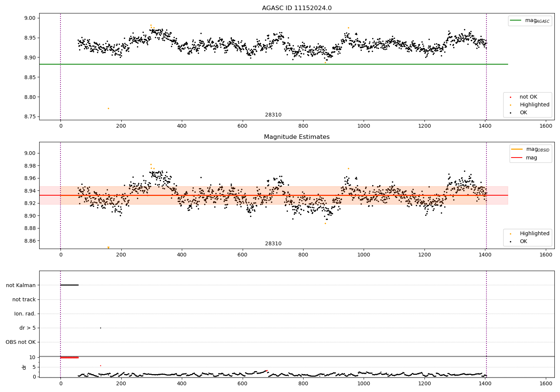Screen dimensions: 560x392
Task: Click the not OK legend entry in top plot
Action: 523,97
